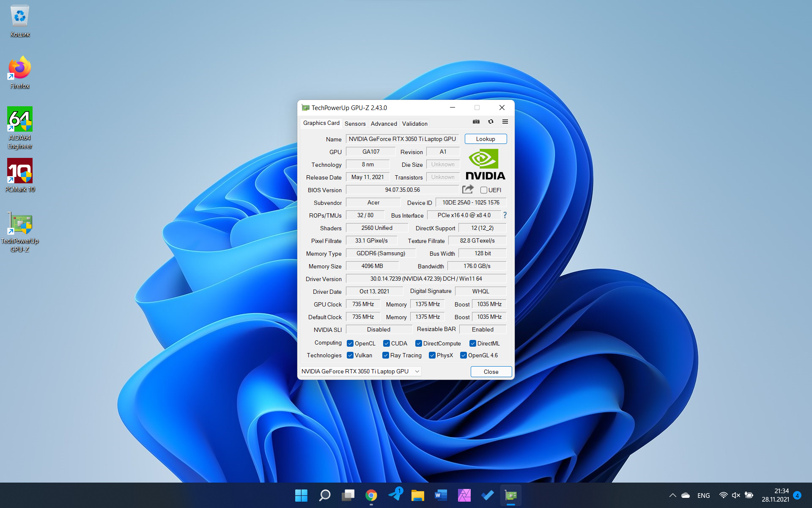Select the TechPowerUp GPU-Z desktop shortcut
This screenshot has width=812, height=508.
pyautogui.click(x=20, y=232)
